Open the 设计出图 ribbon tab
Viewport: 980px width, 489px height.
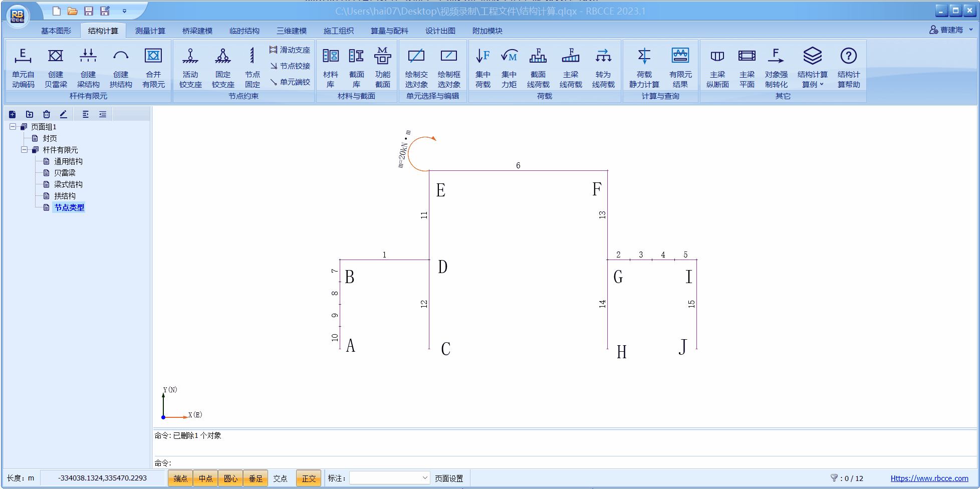(x=440, y=31)
